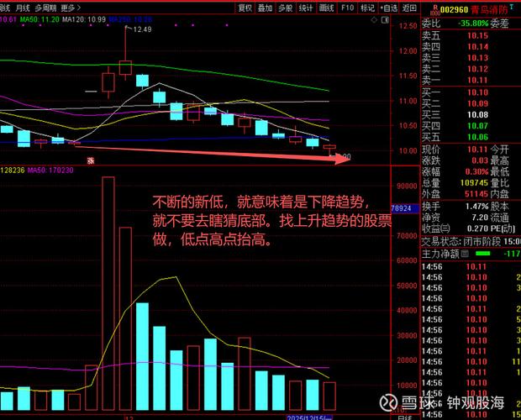This screenshot has width=521, height=420.
Task: Open the F10 company info
Action: coord(347,8)
